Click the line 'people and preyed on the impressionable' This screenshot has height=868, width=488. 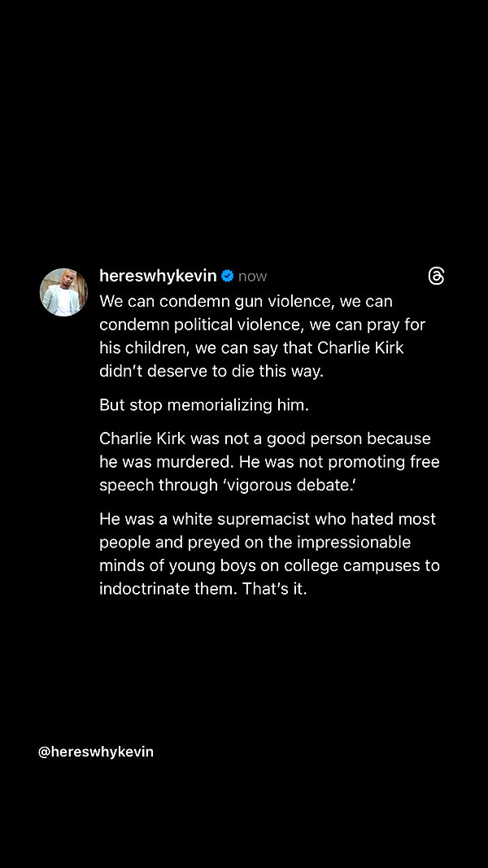255,543
